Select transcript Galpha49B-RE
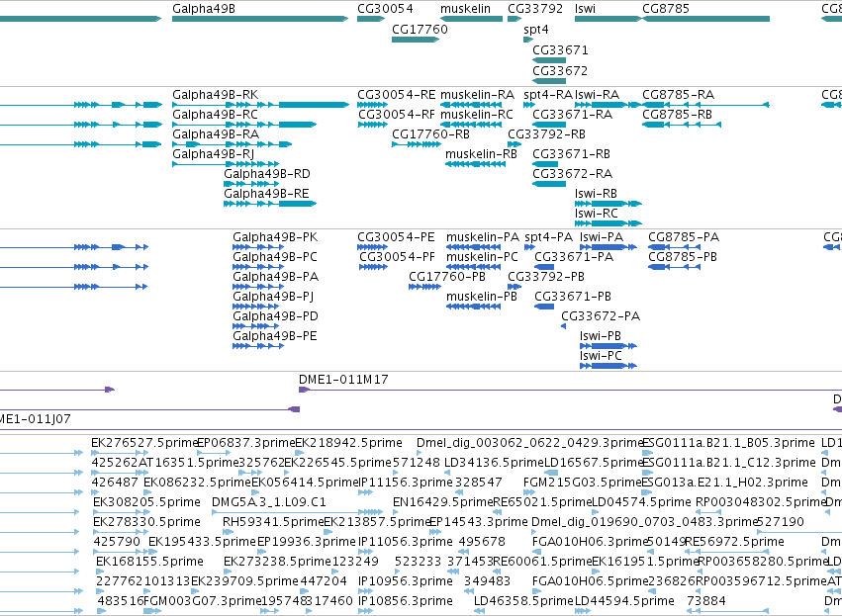 266,194
